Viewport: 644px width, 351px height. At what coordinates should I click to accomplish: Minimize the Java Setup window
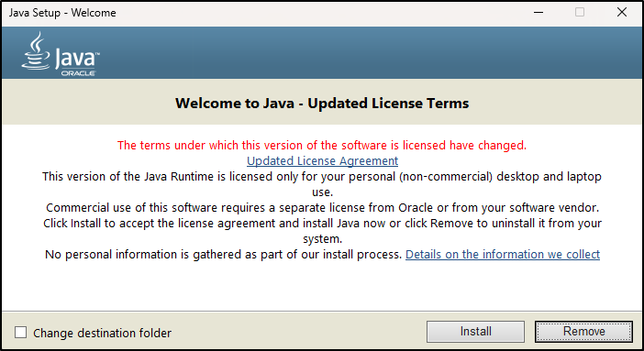tap(539, 12)
